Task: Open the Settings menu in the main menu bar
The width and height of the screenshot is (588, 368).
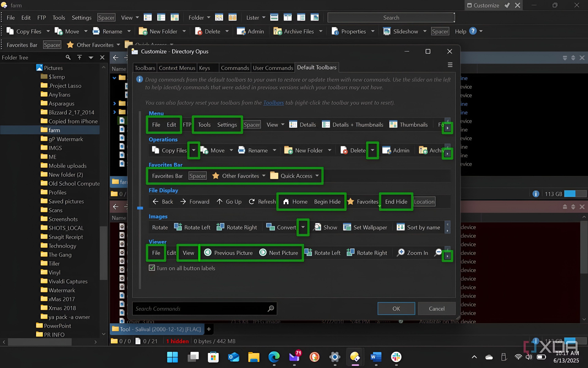Action: tap(82, 17)
